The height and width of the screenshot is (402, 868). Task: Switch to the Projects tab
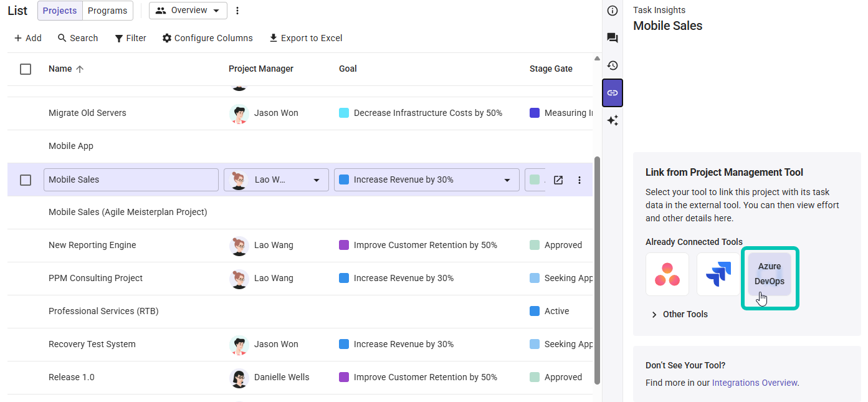[60, 11]
